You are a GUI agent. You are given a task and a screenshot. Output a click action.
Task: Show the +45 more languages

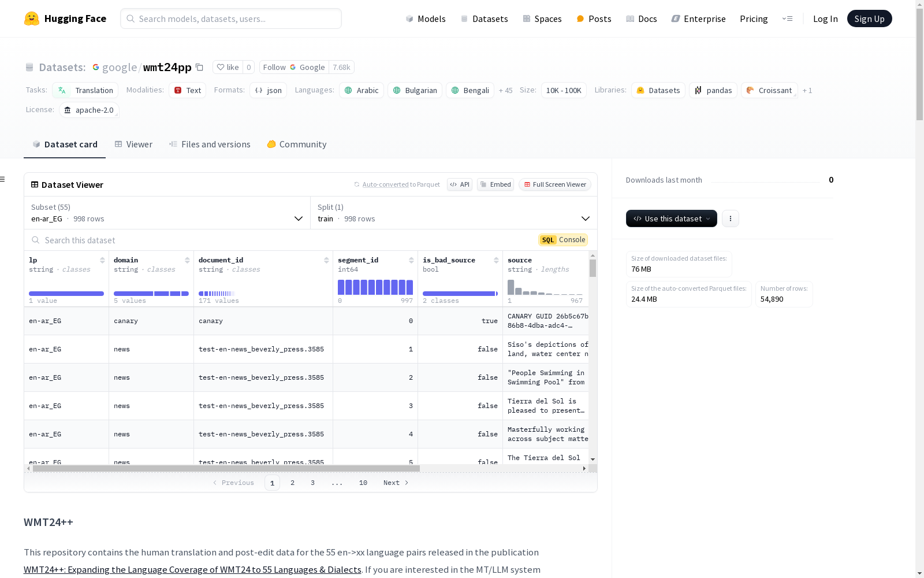505,90
